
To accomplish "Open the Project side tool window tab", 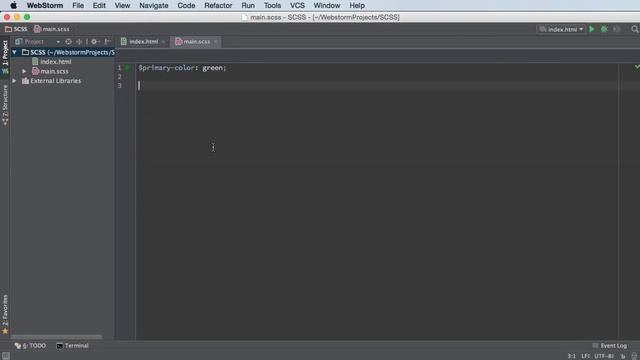I will click(x=5, y=57).
